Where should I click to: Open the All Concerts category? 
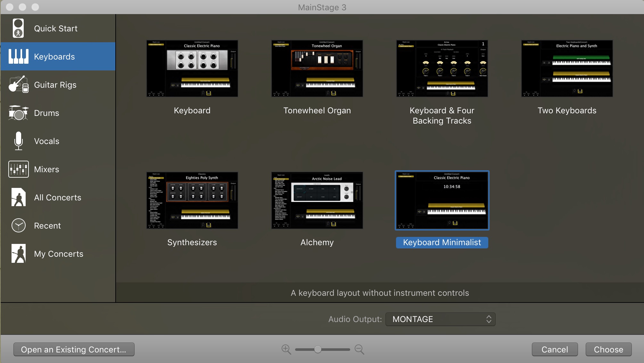(x=57, y=198)
